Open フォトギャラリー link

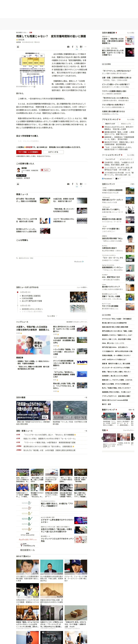click(129, 430)
